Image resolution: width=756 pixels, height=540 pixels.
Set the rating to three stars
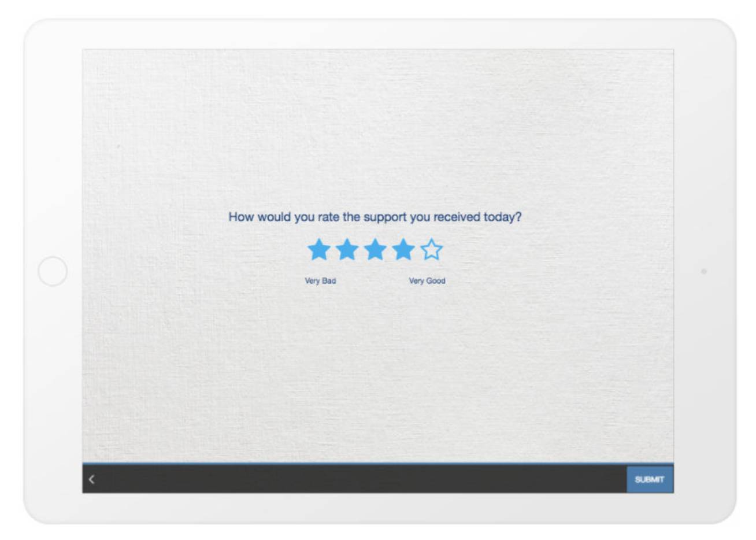pyautogui.click(x=375, y=250)
